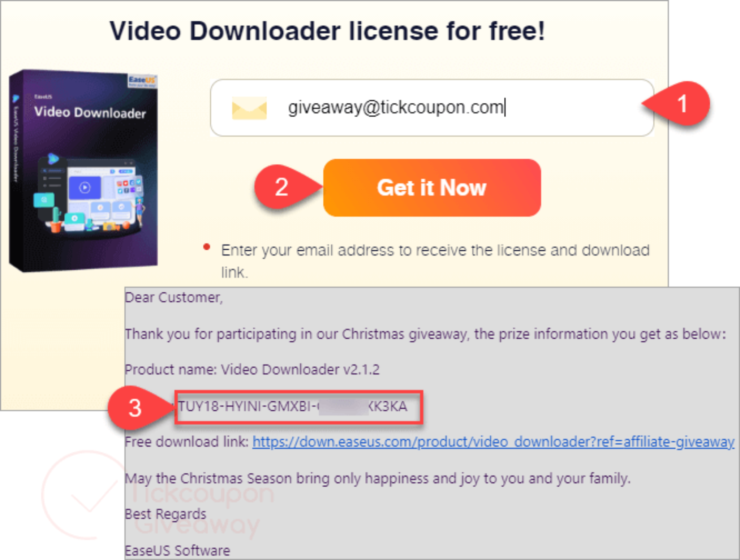This screenshot has height=560, width=740.
Task: Select the TUY18-HYINI license code text
Action: (293, 406)
